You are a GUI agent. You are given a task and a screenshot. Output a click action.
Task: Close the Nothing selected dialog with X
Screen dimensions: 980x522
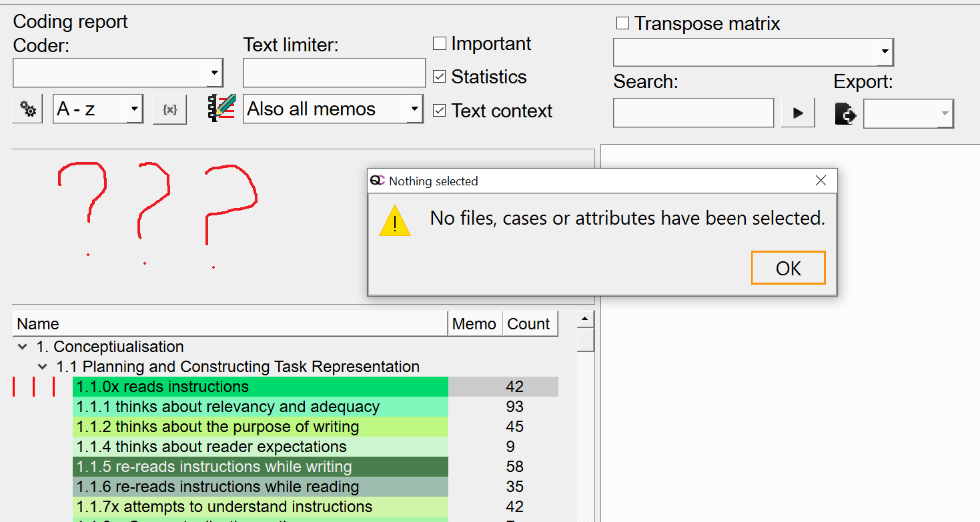(x=821, y=181)
